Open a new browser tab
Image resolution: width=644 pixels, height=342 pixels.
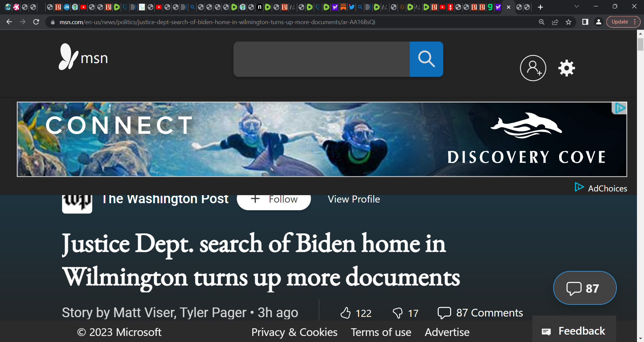[x=540, y=7]
